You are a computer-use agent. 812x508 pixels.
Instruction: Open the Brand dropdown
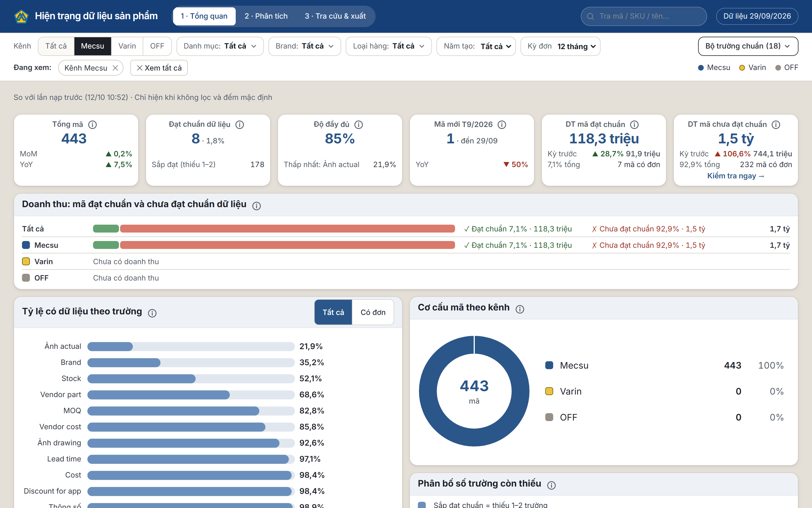point(304,46)
